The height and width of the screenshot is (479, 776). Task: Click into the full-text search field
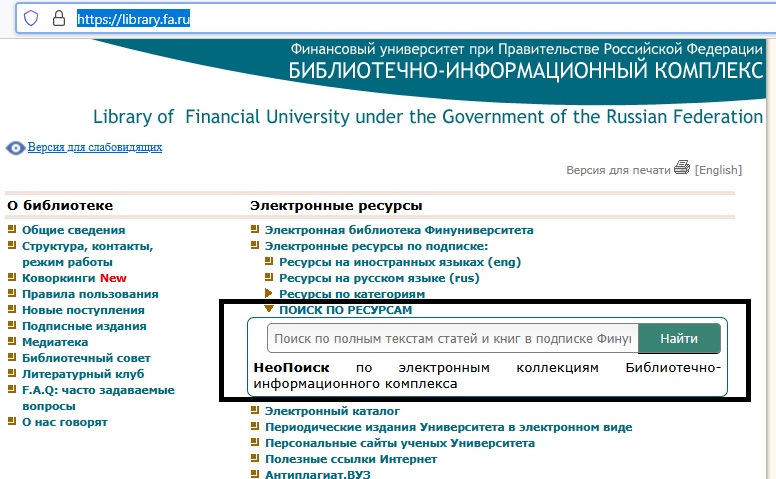[x=452, y=339]
